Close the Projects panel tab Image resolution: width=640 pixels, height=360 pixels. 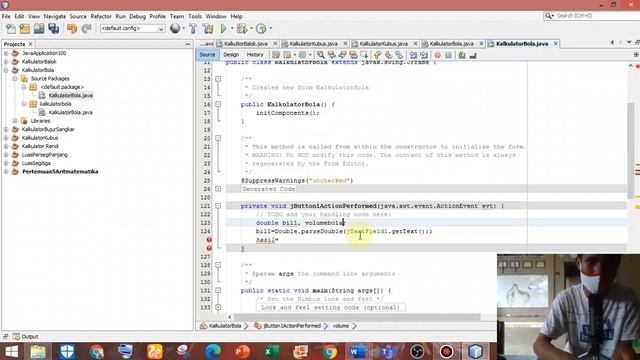coord(31,44)
